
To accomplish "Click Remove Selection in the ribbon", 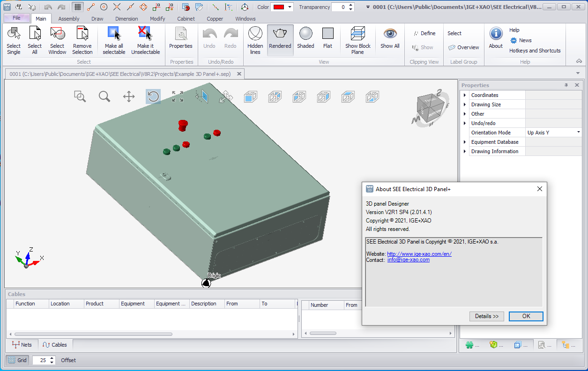I will (82, 41).
